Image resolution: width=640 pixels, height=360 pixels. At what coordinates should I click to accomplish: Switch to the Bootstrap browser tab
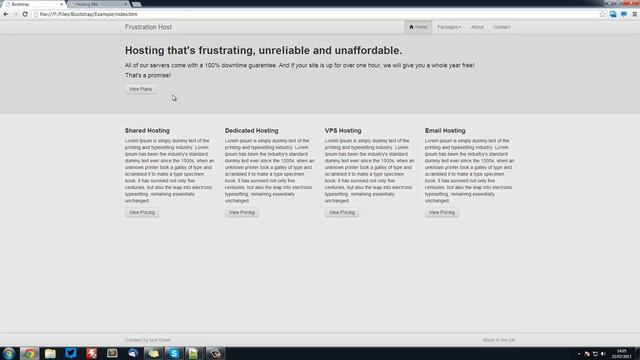coord(33,4)
